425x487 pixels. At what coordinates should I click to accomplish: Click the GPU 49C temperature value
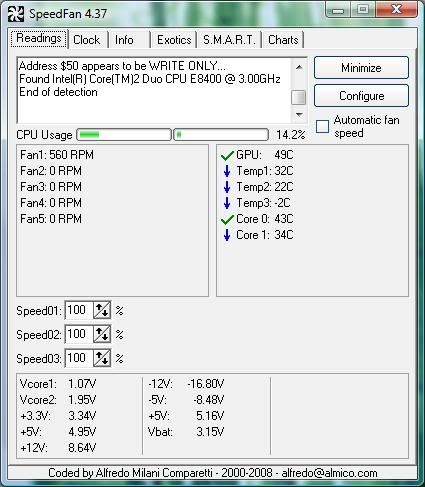point(284,155)
